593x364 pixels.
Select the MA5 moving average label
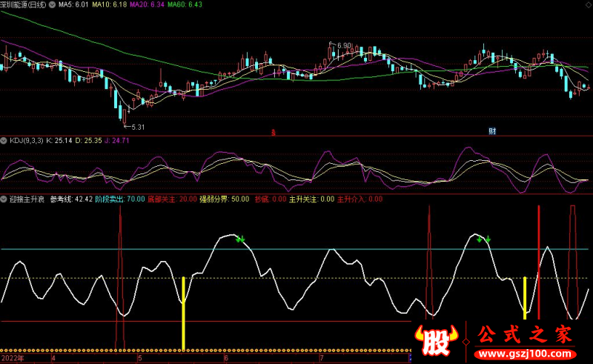(78, 4)
